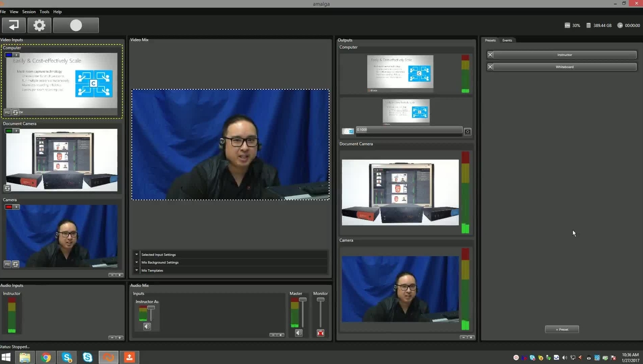Select the Camera video input thumbnail
The image size is (643, 364).
(61, 236)
